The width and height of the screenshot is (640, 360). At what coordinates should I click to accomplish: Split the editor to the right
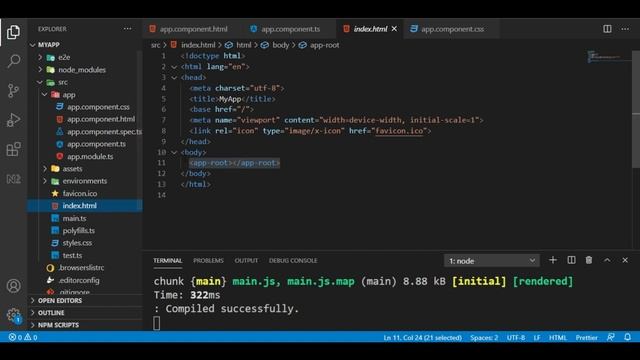tap(607, 29)
